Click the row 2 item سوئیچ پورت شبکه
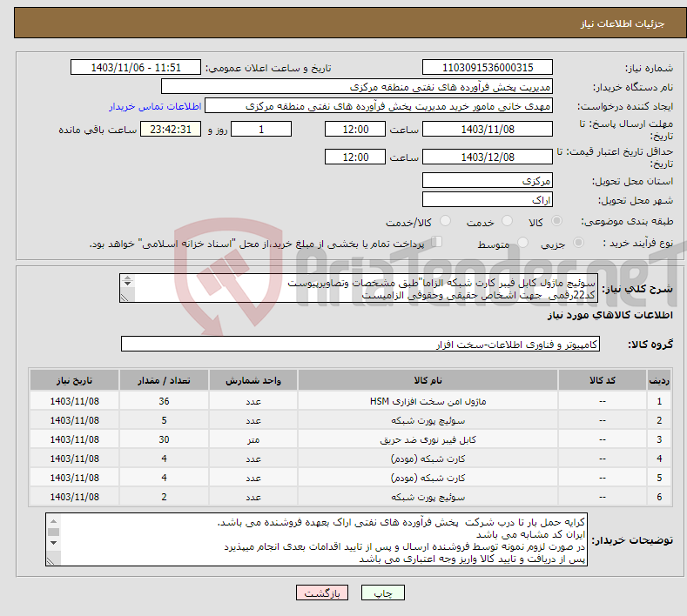Screen dimensions: 687x616 click(428, 420)
